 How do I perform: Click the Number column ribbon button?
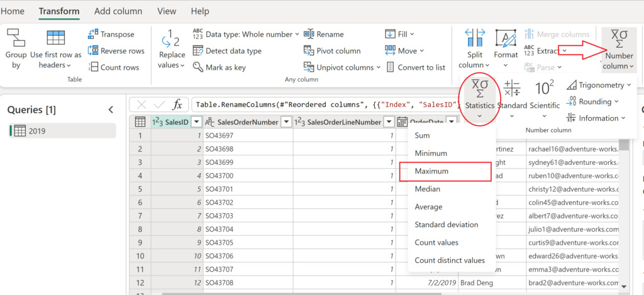click(x=619, y=49)
